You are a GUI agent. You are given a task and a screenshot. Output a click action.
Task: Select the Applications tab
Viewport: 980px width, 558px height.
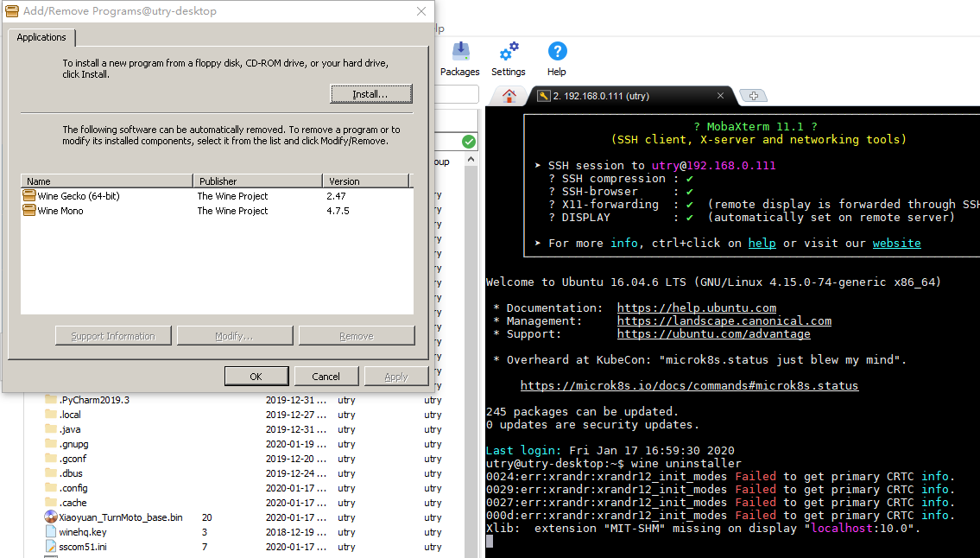click(x=41, y=37)
